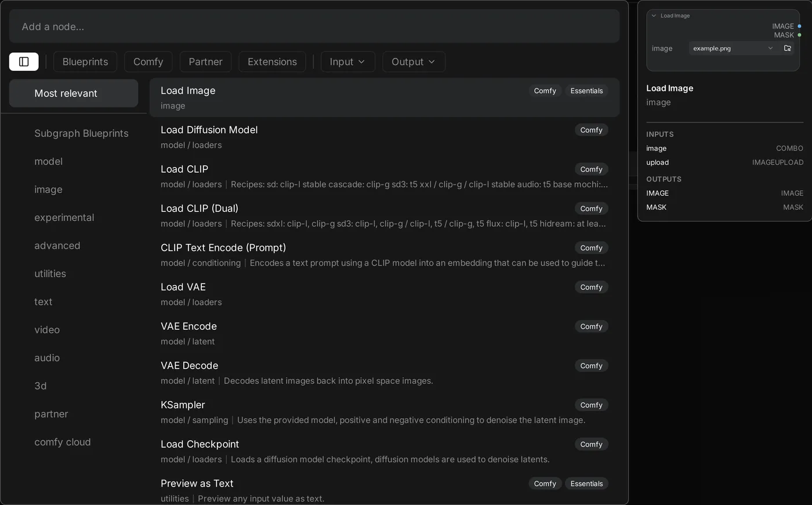Focus the 'Add a node...' search field
812x505 pixels.
click(314, 27)
